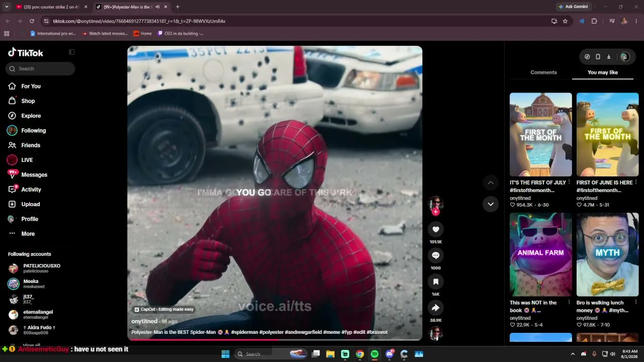Bookmark the video to favorites

[x=436, y=282]
